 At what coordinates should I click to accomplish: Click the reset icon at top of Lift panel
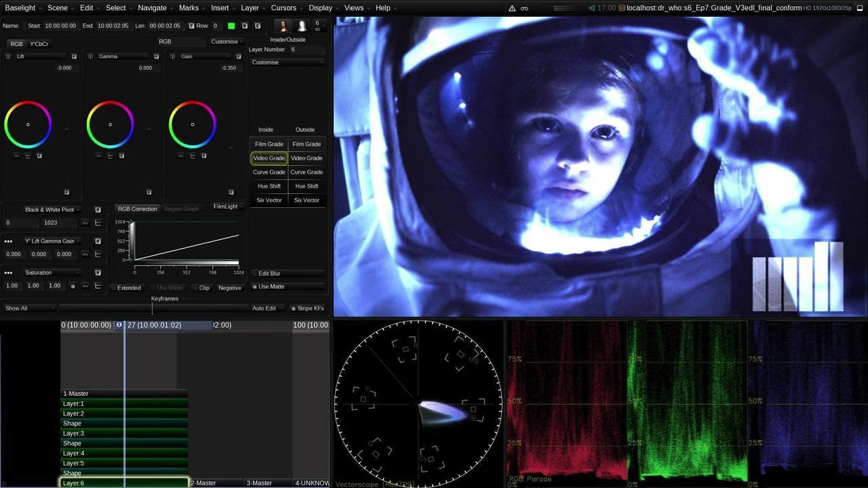(x=74, y=56)
